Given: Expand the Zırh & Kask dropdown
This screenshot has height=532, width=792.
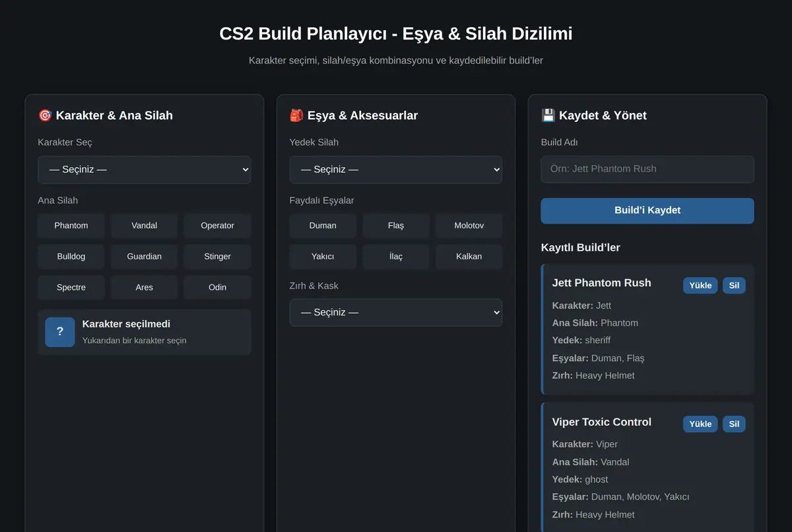Looking at the screenshot, I should [395, 312].
